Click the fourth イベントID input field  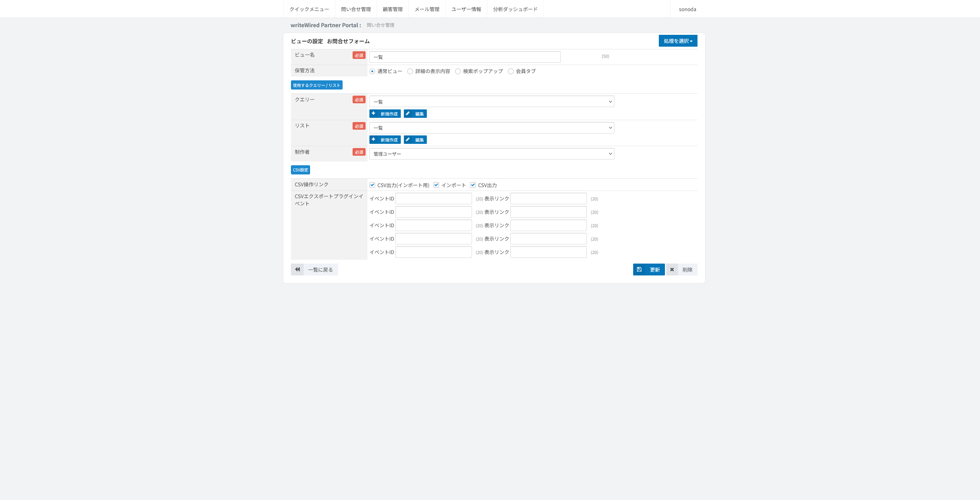pyautogui.click(x=434, y=239)
